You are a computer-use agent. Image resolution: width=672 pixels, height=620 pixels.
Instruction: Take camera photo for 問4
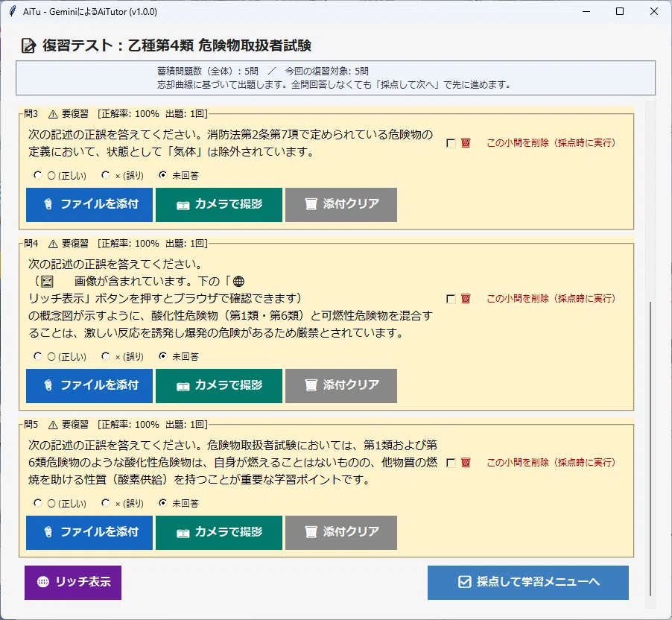(219, 386)
